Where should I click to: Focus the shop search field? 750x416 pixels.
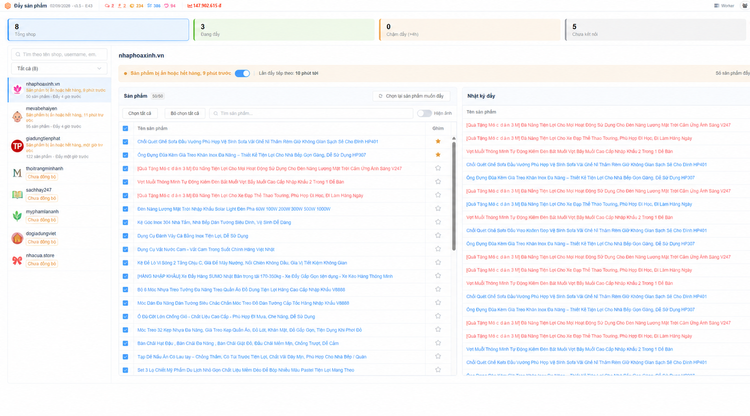tap(59, 54)
